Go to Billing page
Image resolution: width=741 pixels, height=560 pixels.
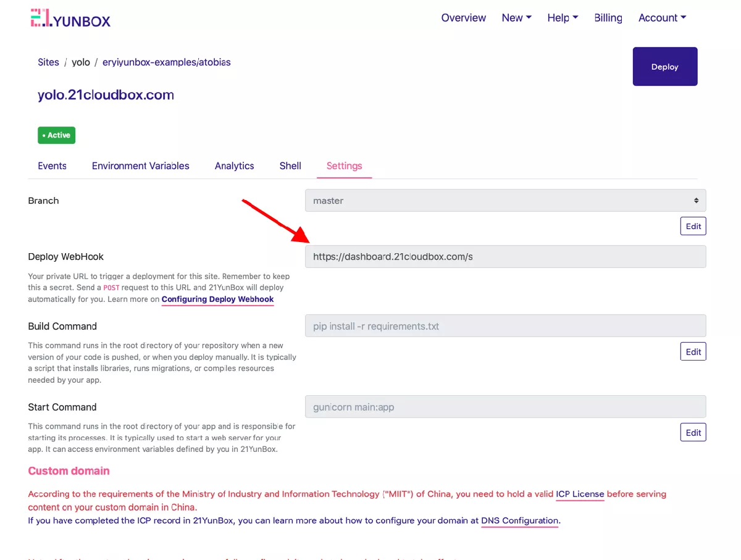(x=608, y=18)
